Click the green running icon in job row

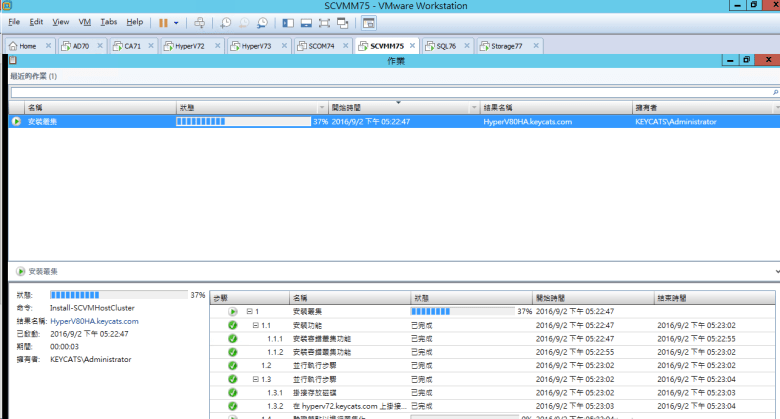16,121
